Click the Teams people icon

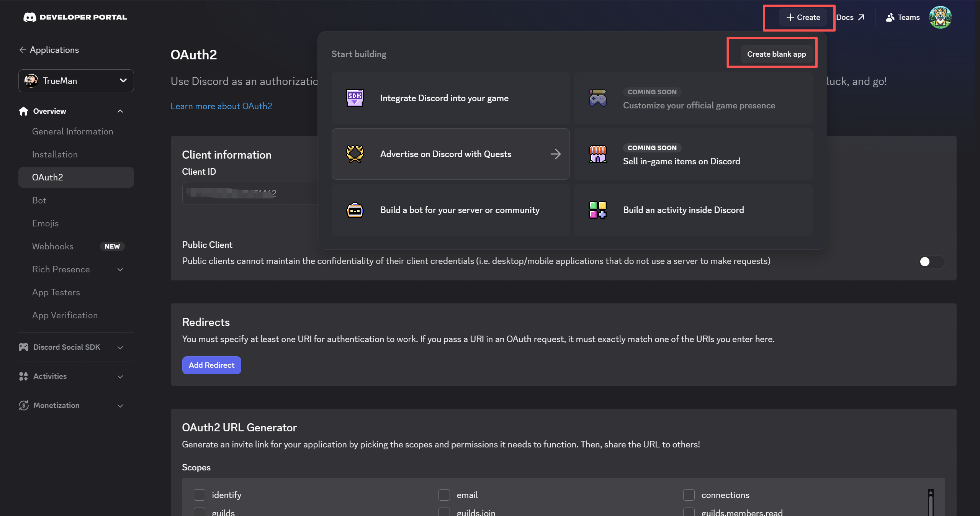(890, 17)
